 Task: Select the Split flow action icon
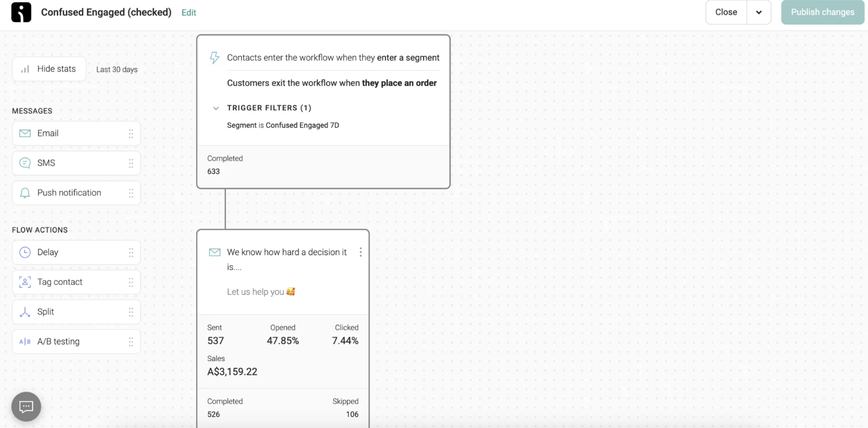(x=24, y=311)
